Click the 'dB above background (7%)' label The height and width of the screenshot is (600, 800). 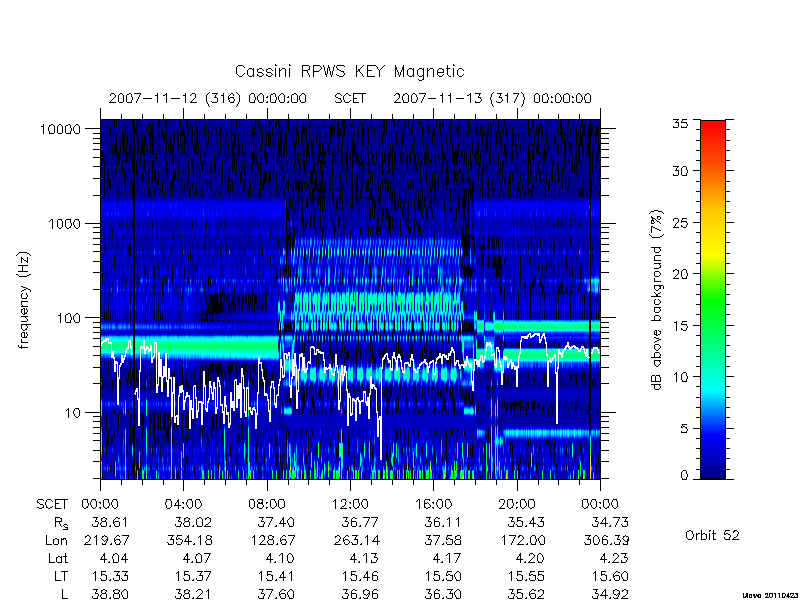click(657, 300)
